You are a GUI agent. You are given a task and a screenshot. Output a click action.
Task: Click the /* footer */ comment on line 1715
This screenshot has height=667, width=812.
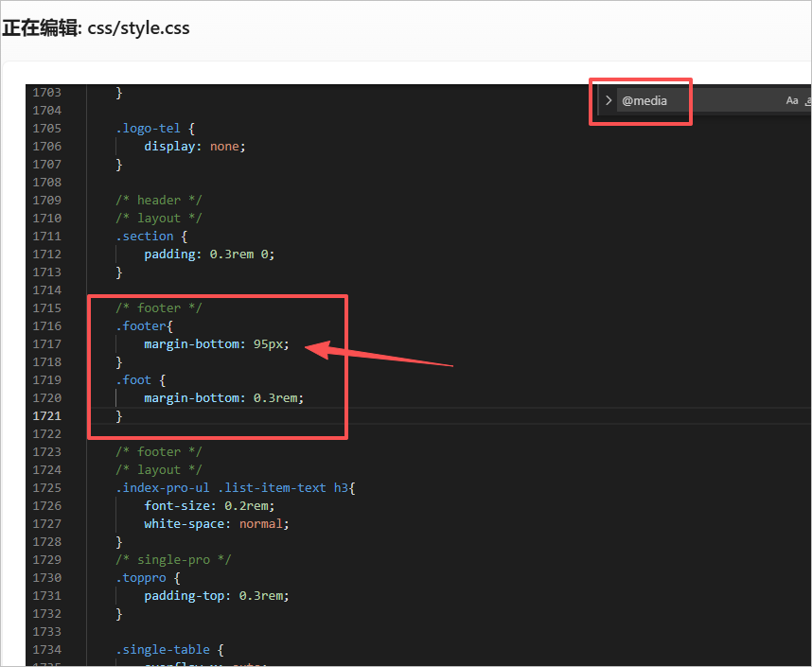tap(158, 308)
